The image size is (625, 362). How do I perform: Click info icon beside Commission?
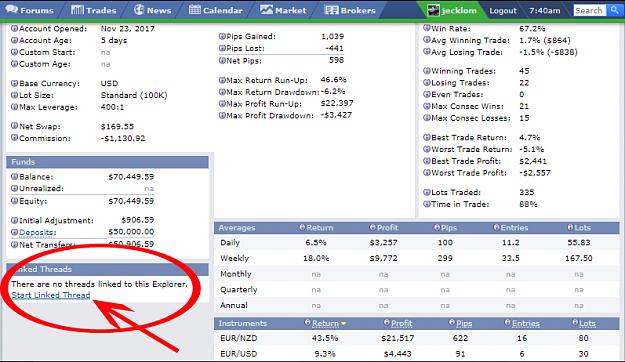[14, 138]
